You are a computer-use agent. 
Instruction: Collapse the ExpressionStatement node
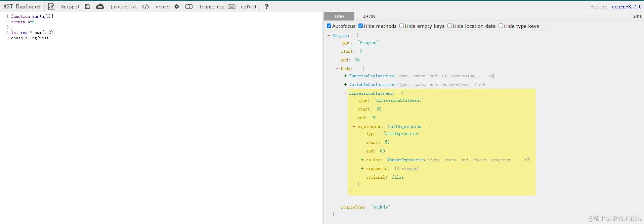tap(345, 93)
